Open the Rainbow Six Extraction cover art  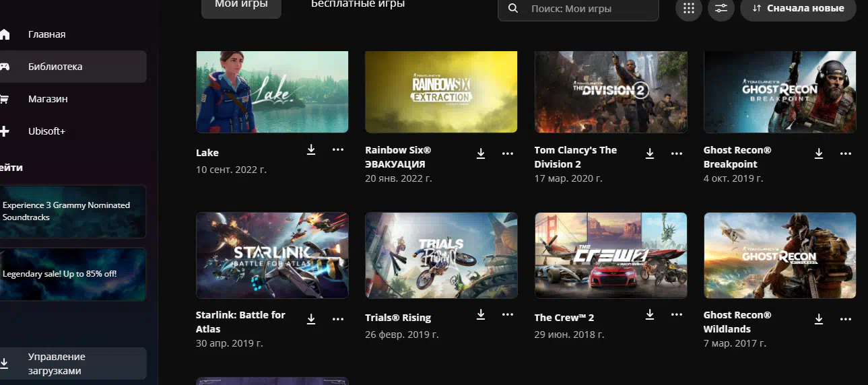click(x=441, y=92)
